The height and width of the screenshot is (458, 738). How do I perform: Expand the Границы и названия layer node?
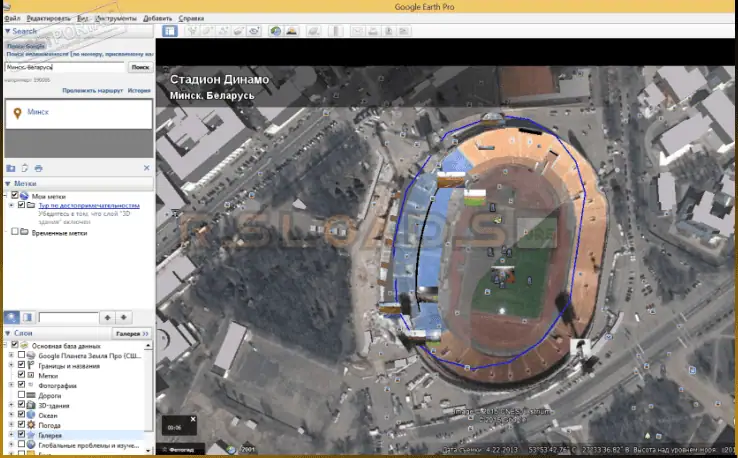[x=11, y=365]
